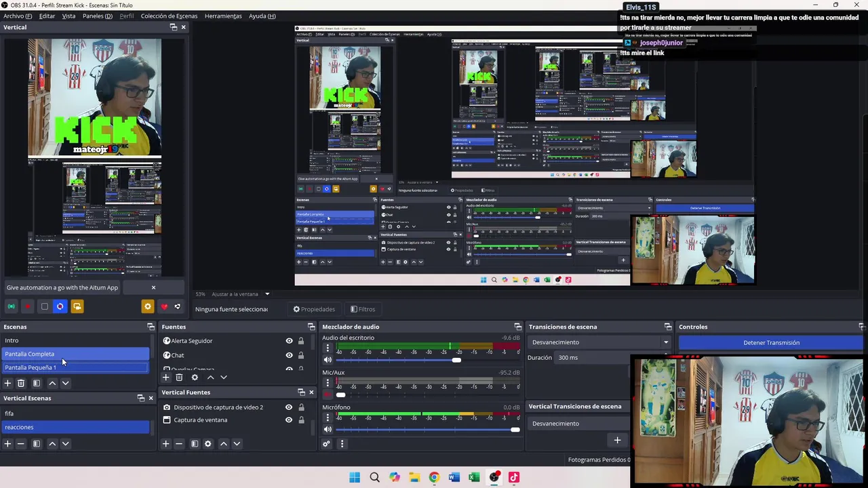The height and width of the screenshot is (488, 868).
Task: Click the green Aitum stream status icon
Action: 11,306
